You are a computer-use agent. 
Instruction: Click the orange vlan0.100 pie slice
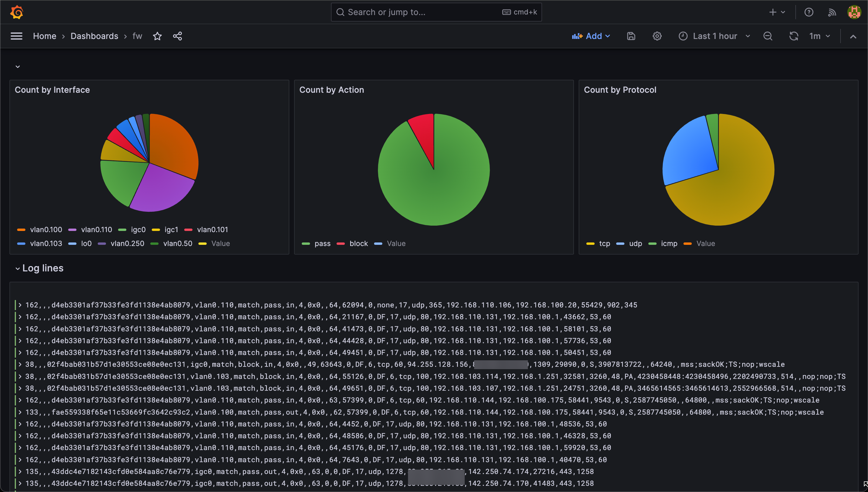(174, 145)
